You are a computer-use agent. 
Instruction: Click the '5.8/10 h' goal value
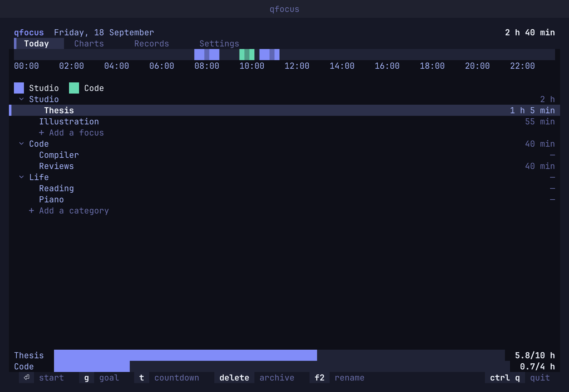(x=535, y=355)
